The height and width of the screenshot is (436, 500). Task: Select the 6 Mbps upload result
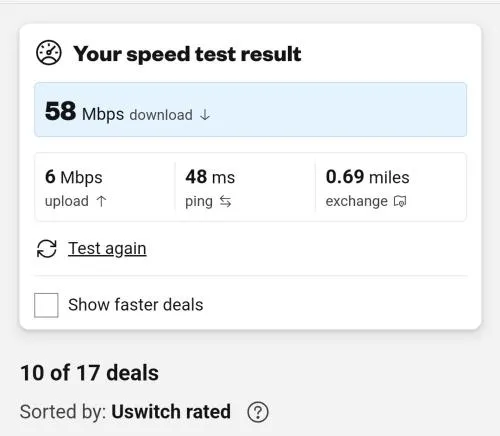105,187
